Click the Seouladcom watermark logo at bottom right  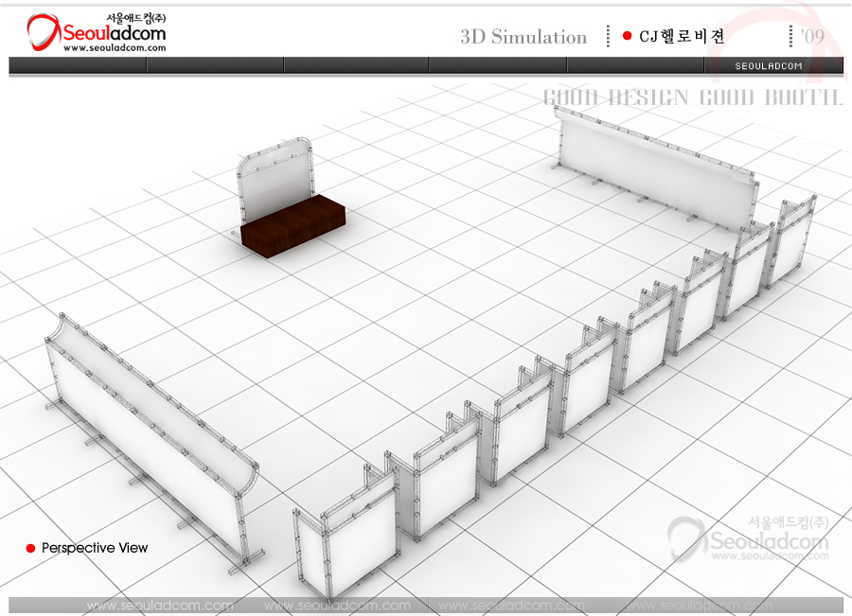click(x=748, y=539)
